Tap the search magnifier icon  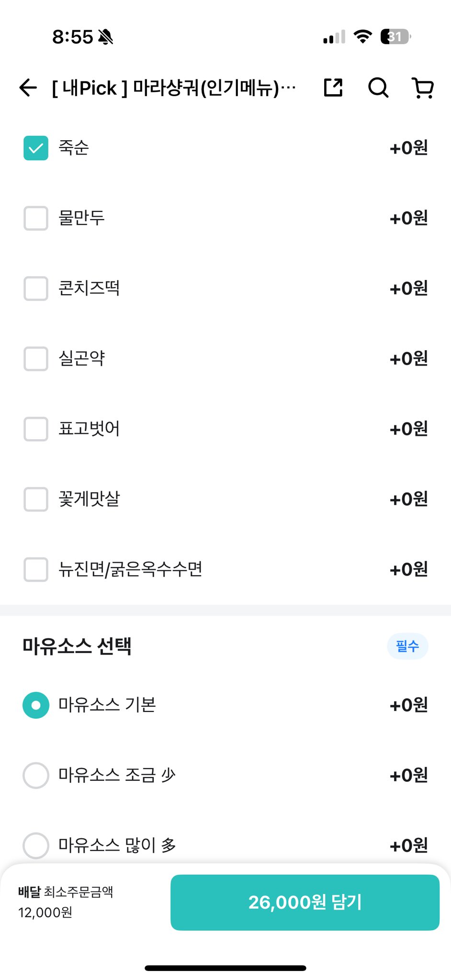click(378, 88)
